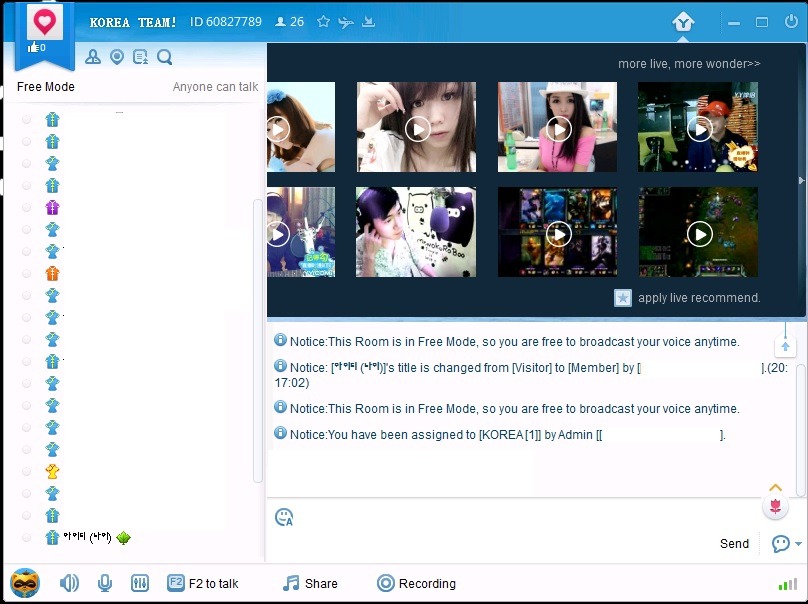Expand the Free Mode speaking mode selector
The width and height of the screenshot is (808, 604).
click(46, 87)
